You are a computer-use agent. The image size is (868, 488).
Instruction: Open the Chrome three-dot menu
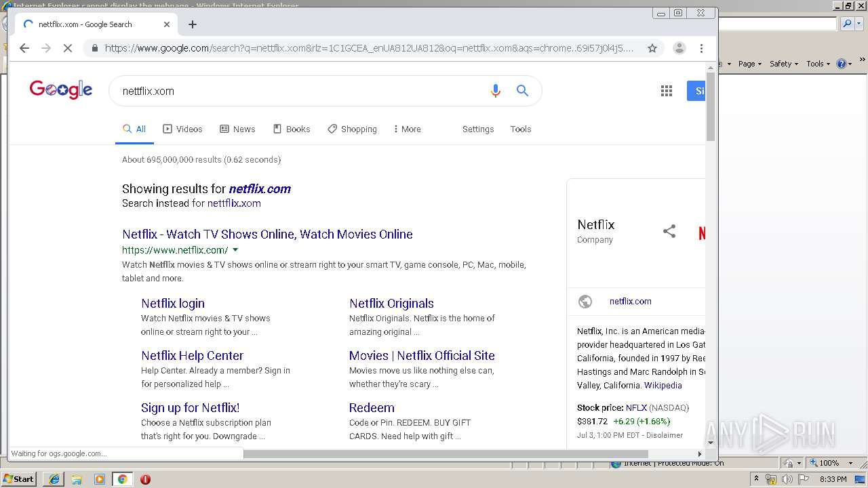[x=701, y=48]
